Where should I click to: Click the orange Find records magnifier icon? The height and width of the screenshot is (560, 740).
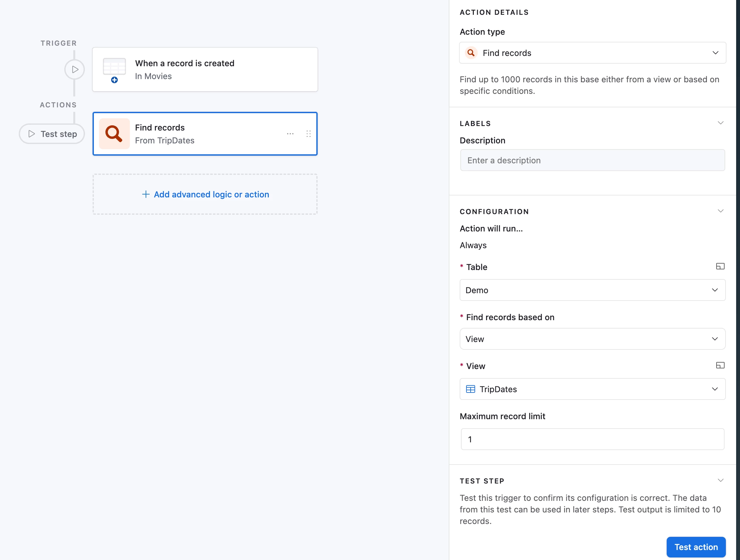(114, 134)
